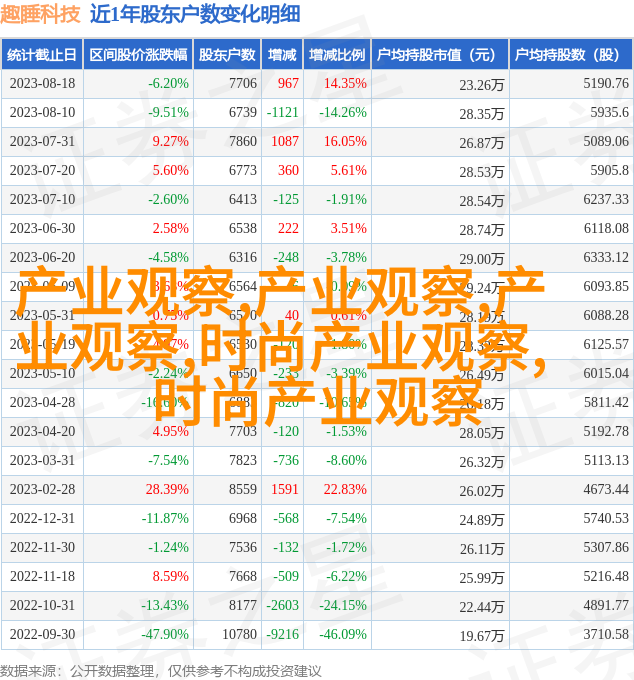Click the 统计截止日 column header
This screenshot has width=634, height=680.
[42, 55]
